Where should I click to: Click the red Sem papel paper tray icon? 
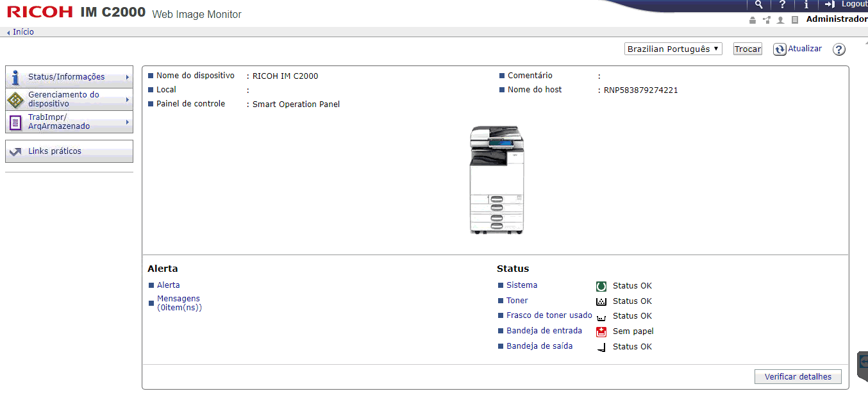[601, 331]
